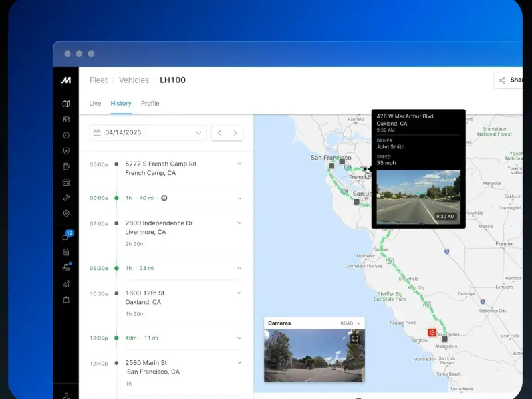Click the card payments icon in the sidebar
The height and width of the screenshot is (399, 532).
pos(66,182)
